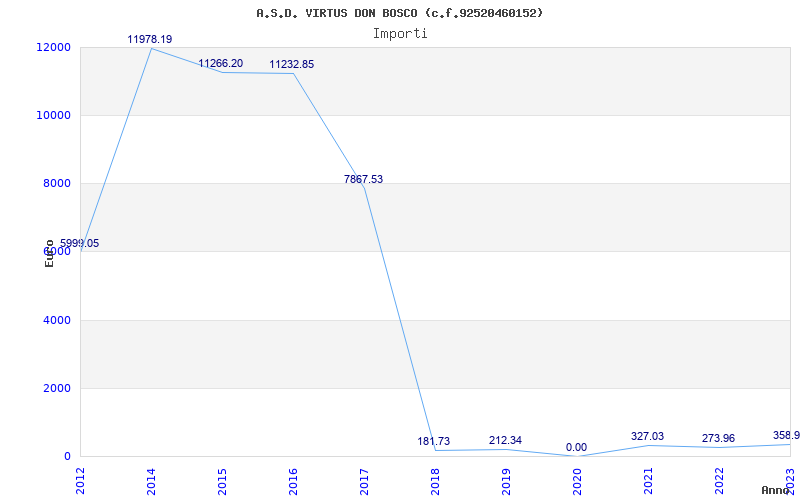The width and height of the screenshot is (800, 500).
Task: Click x-axis year label 2017
Action: [364, 480]
